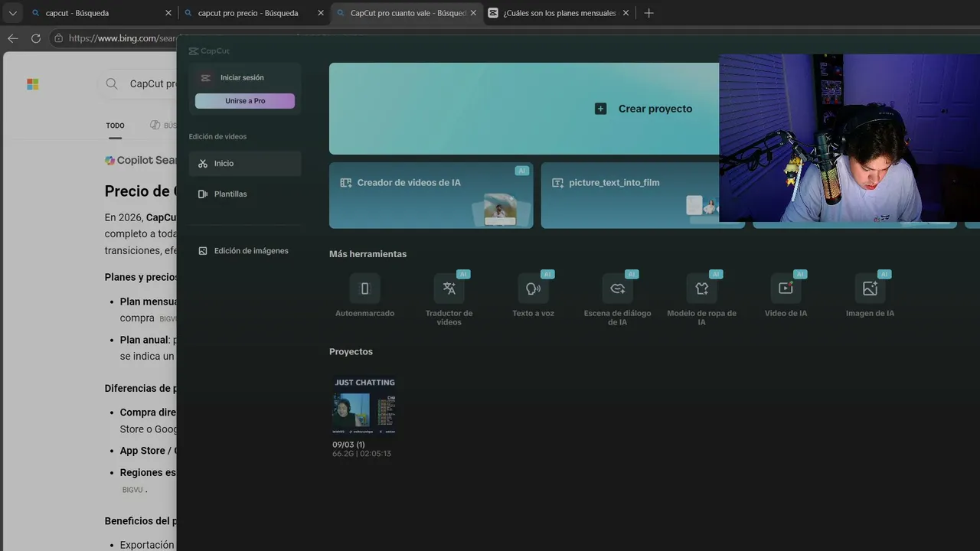Close the 'capcut pro precio' browser tab
This screenshot has height=551, width=980.
point(321,13)
